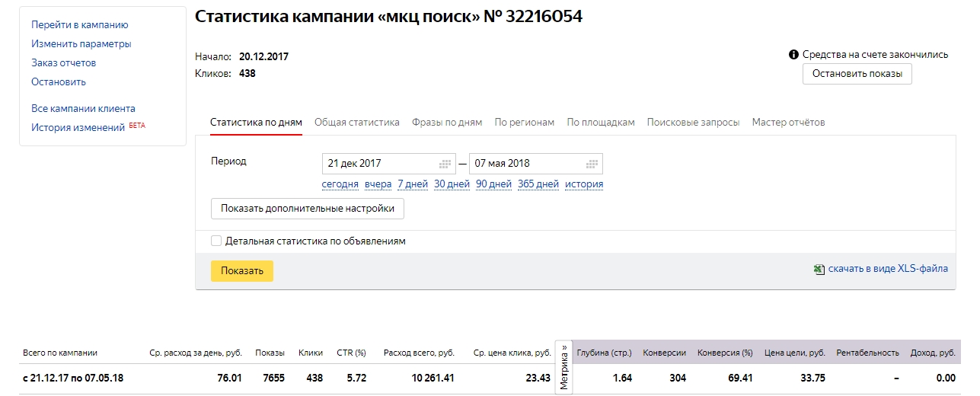The width and height of the screenshot is (980, 396).
Task: Click the Показы column header
Action: tap(270, 353)
